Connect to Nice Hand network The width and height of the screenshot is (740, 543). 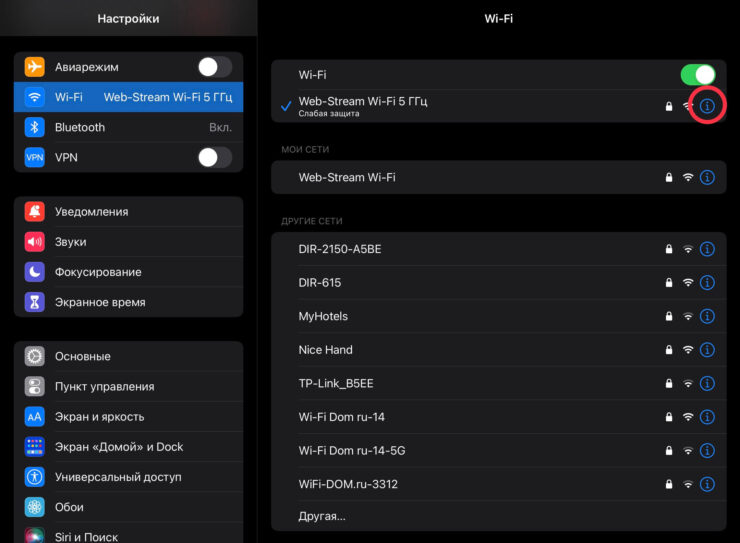point(498,350)
